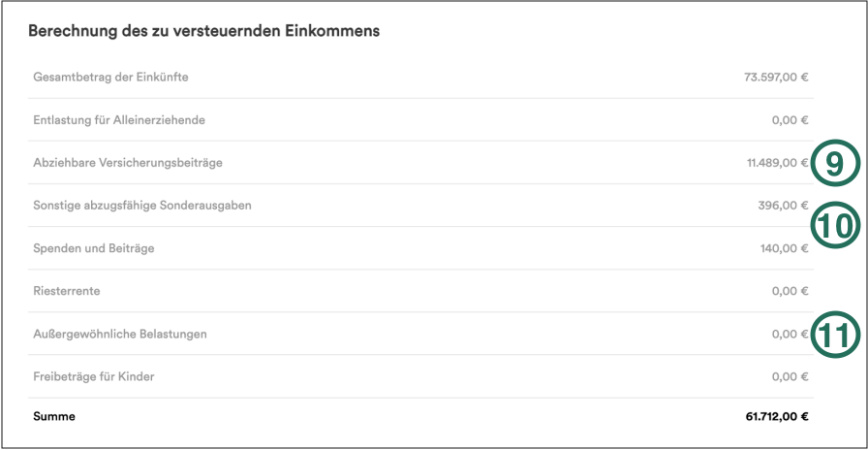Viewport: 868px width, 450px height.
Task: Click the Freibeträge für Kinder 0,00 € value
Action: pos(790,377)
